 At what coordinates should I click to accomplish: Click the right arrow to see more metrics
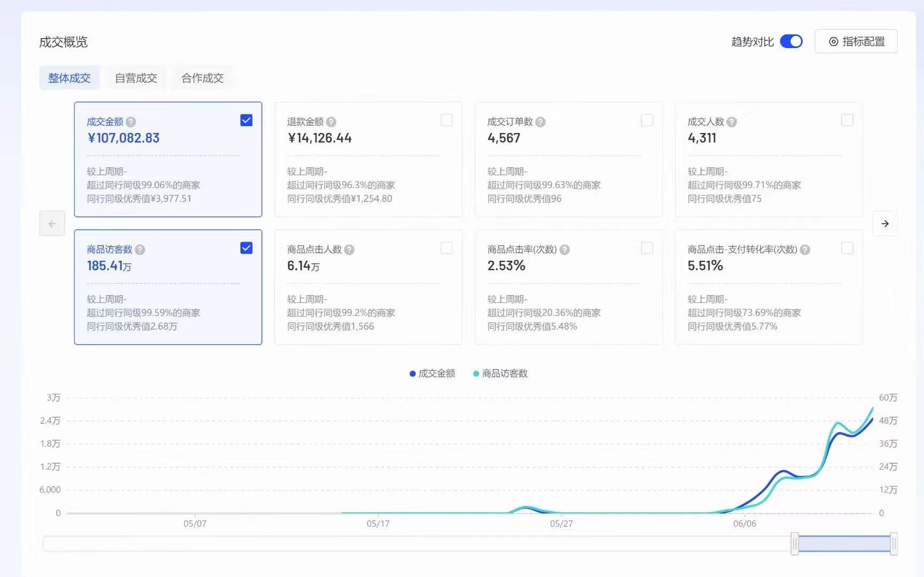point(885,223)
